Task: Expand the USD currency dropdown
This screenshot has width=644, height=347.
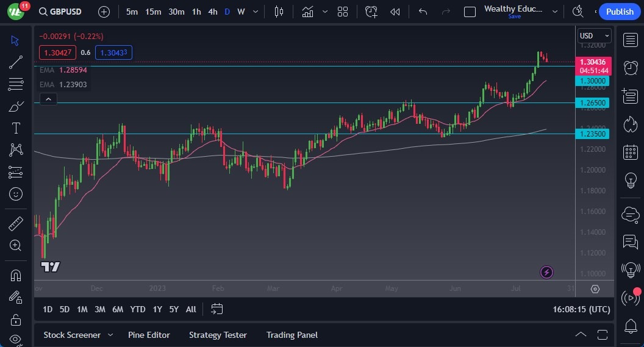Action: [594, 36]
